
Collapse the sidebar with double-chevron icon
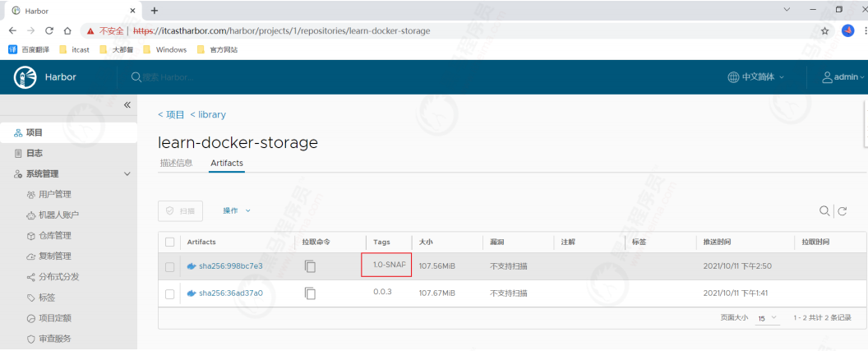(127, 104)
